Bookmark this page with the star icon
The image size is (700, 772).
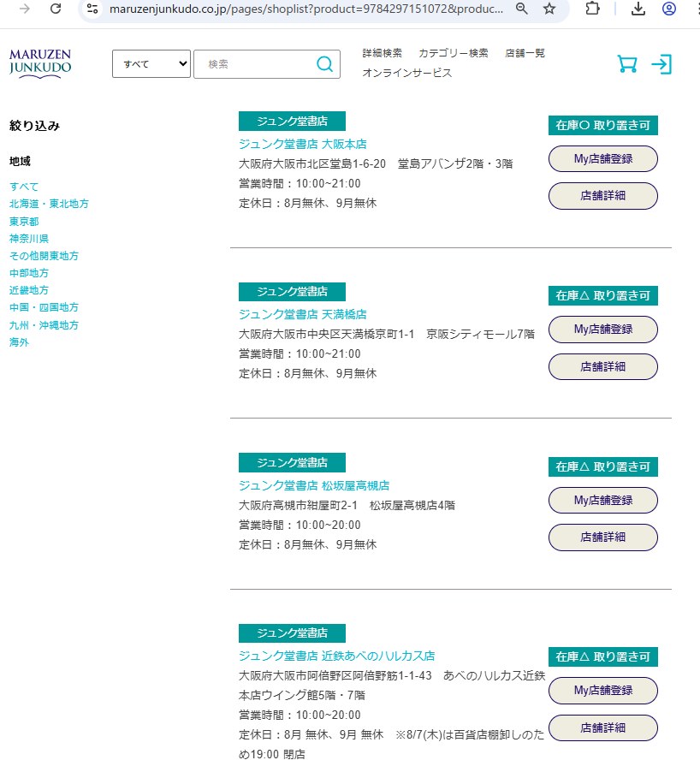click(549, 9)
